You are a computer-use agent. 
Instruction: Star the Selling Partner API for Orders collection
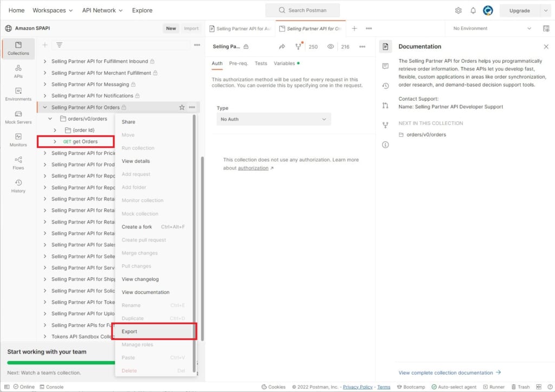click(182, 107)
